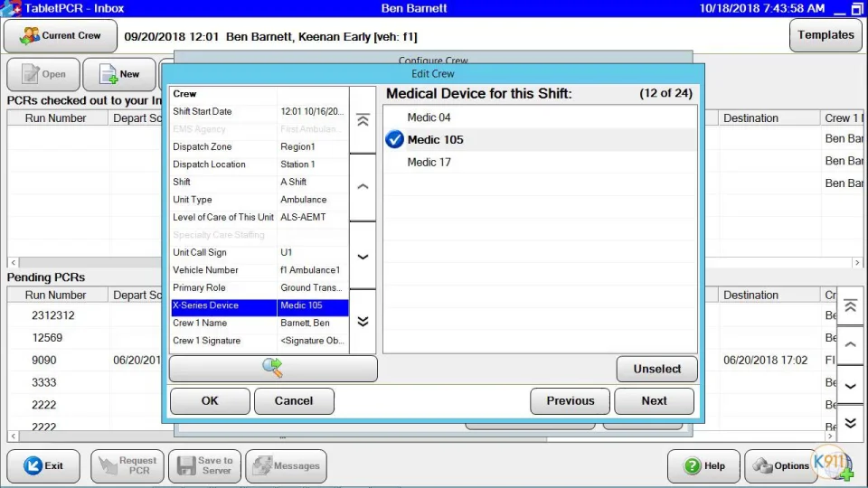Select the Shift Start Date row
Viewport: 868px width, 488px height.
(x=259, y=111)
